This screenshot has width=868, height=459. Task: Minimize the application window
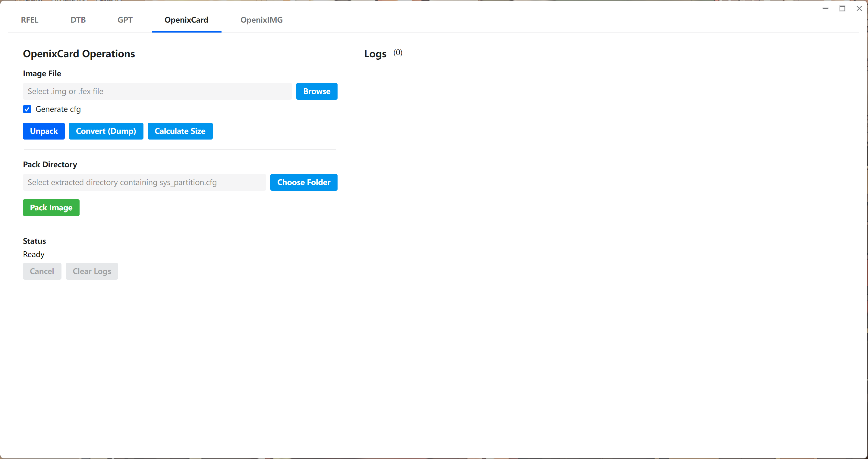pyautogui.click(x=825, y=8)
